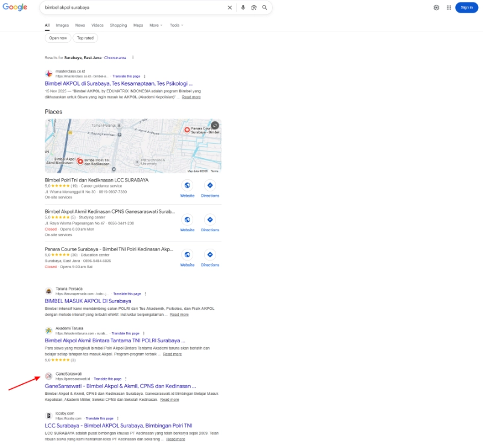
Task: Click the Choose area link
Action: tap(115, 57)
